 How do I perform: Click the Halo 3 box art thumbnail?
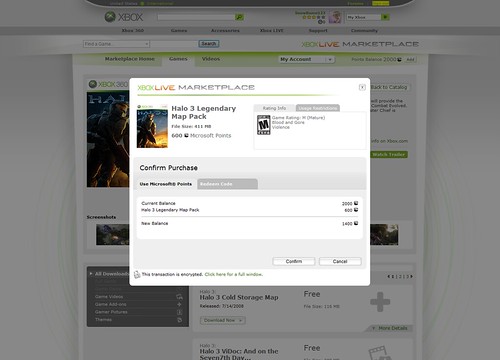pos(152,126)
